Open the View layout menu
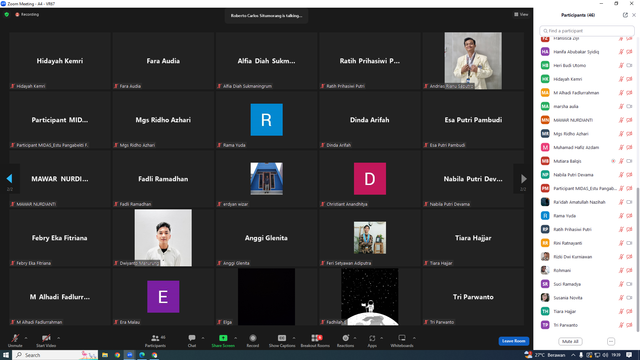This screenshot has height=360, width=640. pos(521,14)
